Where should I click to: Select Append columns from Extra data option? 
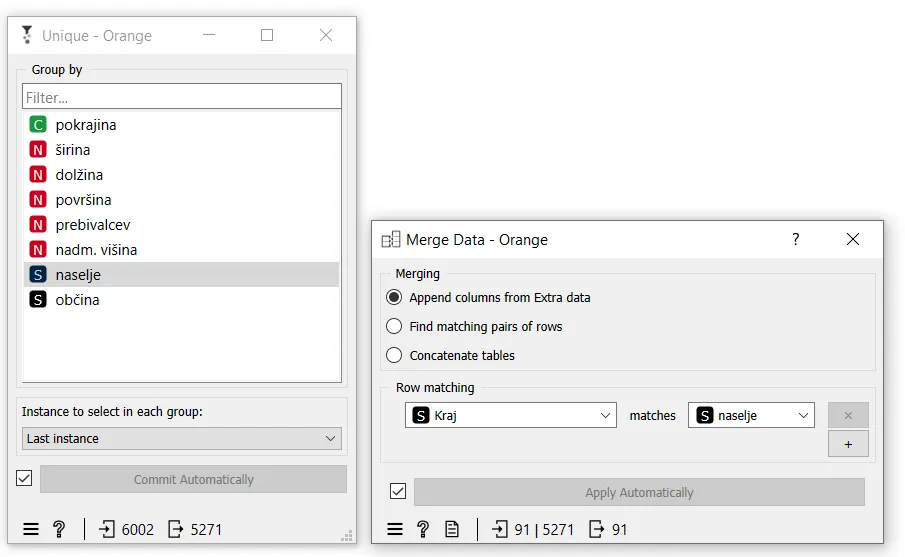coord(488,298)
